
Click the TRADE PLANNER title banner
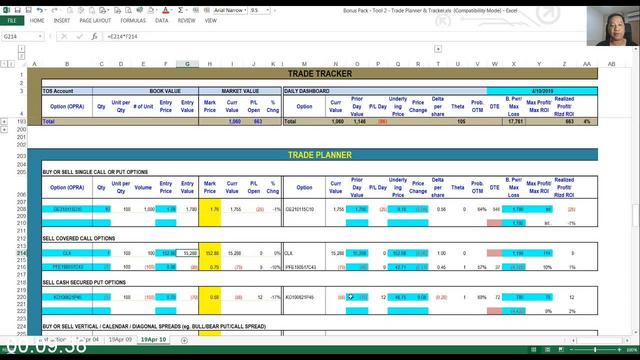[320, 155]
